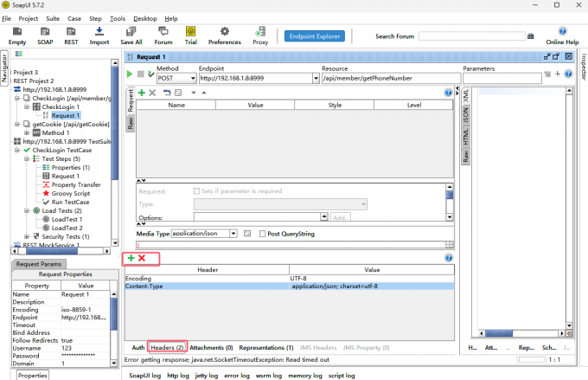Open the Desktop menu
Screen dimensions: 588x380
point(145,18)
